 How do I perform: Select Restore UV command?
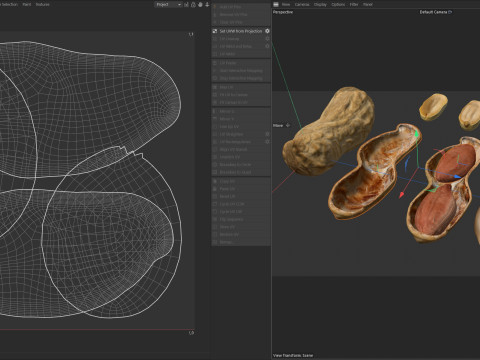(x=241, y=235)
